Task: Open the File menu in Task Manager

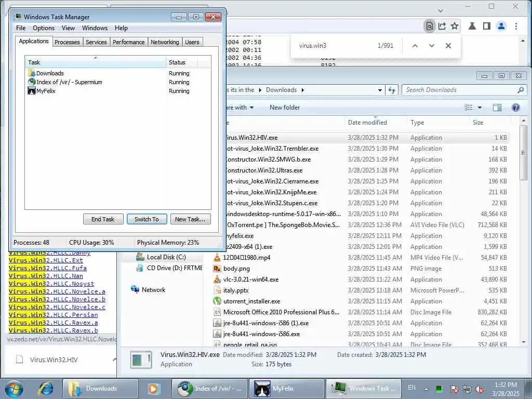Action: pos(21,28)
